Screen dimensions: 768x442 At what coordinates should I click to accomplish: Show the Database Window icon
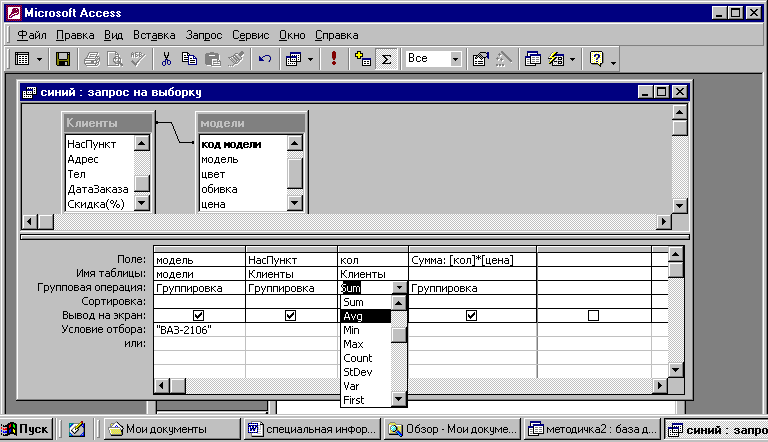pyautogui.click(x=533, y=59)
